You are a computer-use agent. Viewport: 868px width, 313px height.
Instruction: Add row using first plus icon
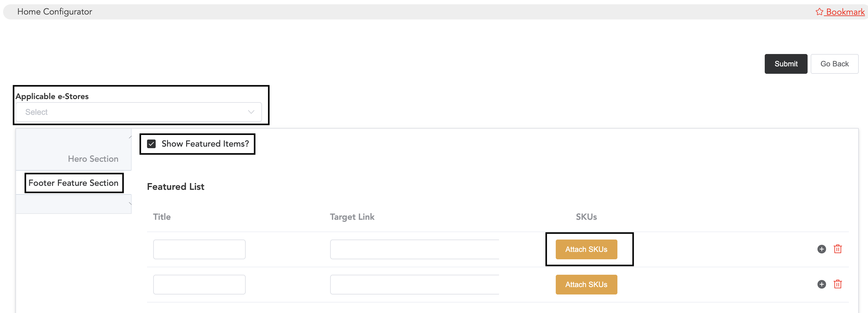[x=821, y=249]
